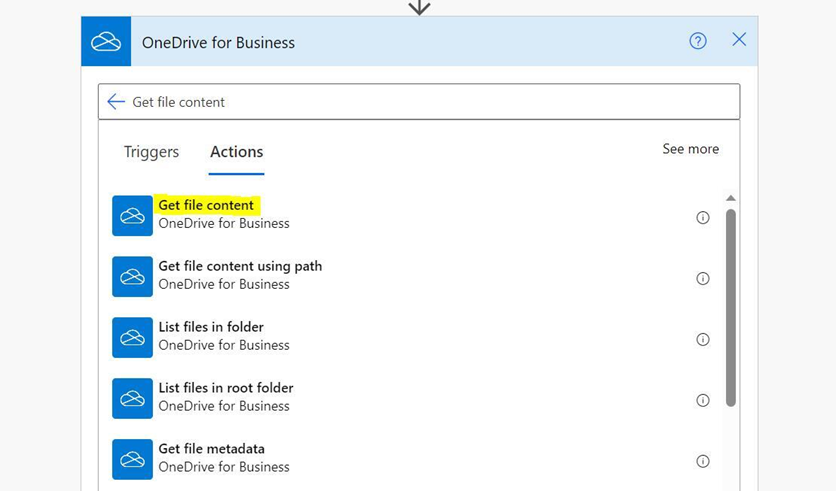Show info for Get file content using path
Image resolution: width=836 pixels, height=491 pixels.
tap(703, 278)
